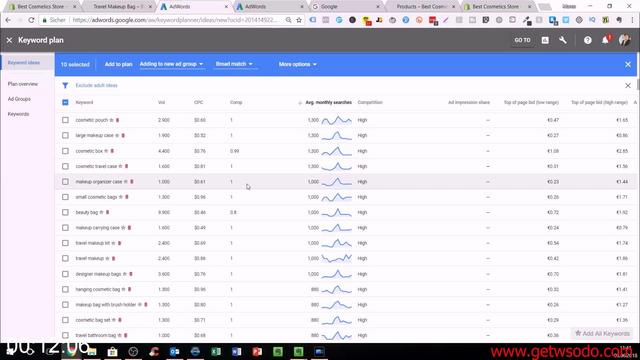This screenshot has height=360, width=640.
Task: Check the hanging cosmetic bag row
Action: tap(65, 289)
